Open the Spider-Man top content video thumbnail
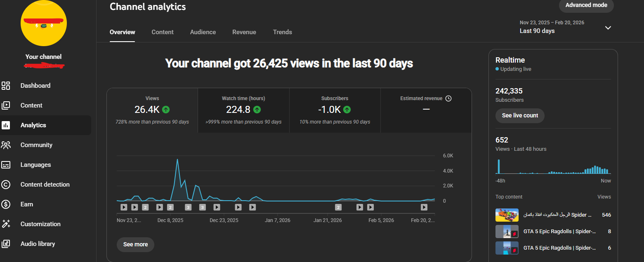Viewport: 644px width, 262px height. (x=507, y=215)
